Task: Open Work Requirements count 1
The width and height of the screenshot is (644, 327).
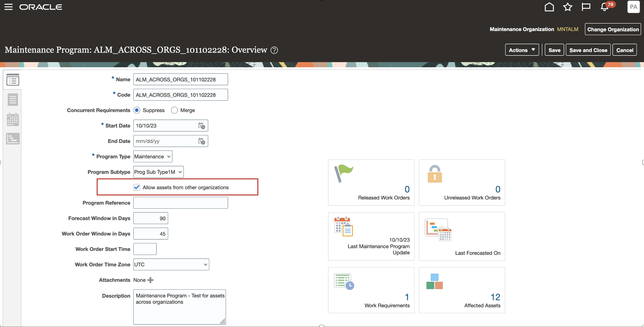Action: tap(407, 297)
